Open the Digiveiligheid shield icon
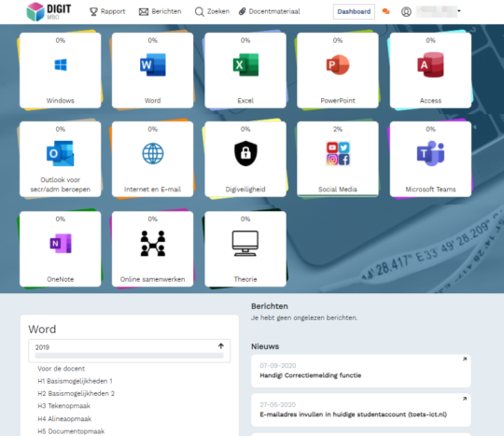This screenshot has width=504, height=436. click(245, 153)
